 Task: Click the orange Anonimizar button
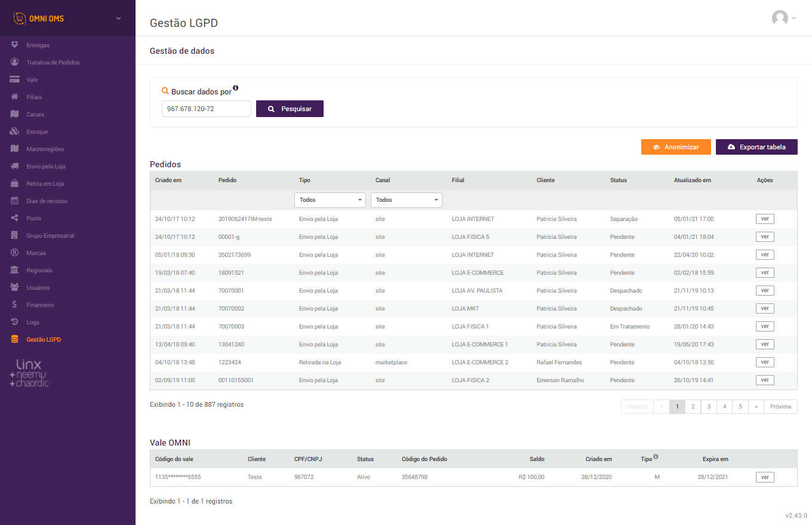click(676, 147)
